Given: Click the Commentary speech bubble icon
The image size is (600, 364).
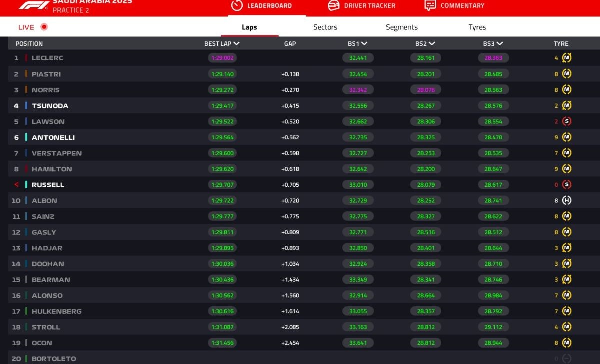Looking at the screenshot, I should coord(430,5).
